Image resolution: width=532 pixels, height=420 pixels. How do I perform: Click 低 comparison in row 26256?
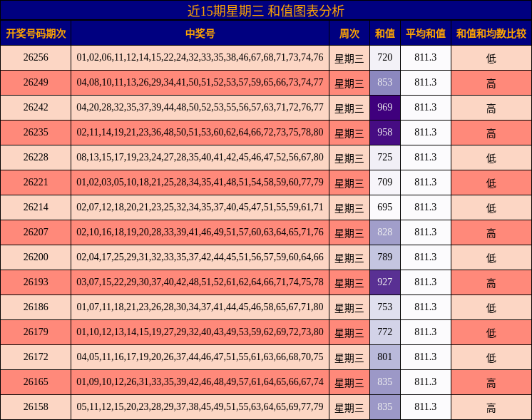pyautogui.click(x=491, y=58)
